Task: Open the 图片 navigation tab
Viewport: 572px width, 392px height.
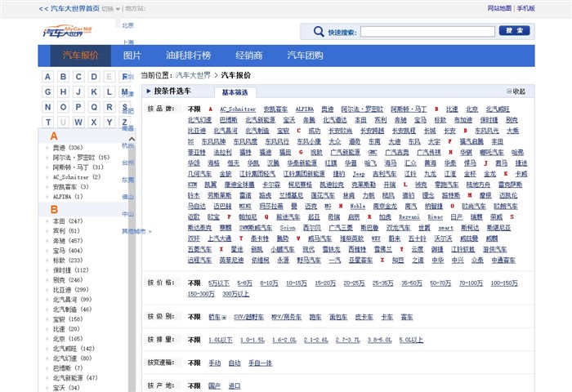Action: point(132,56)
